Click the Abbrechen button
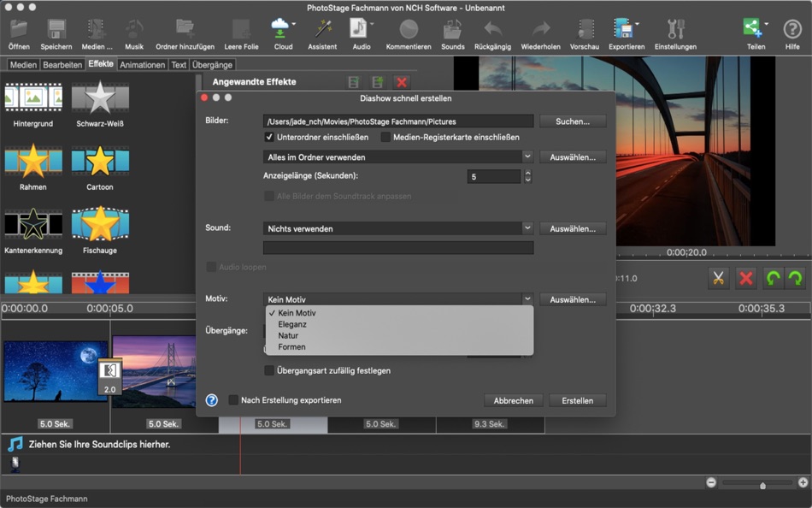This screenshot has height=508, width=812. tap(513, 401)
